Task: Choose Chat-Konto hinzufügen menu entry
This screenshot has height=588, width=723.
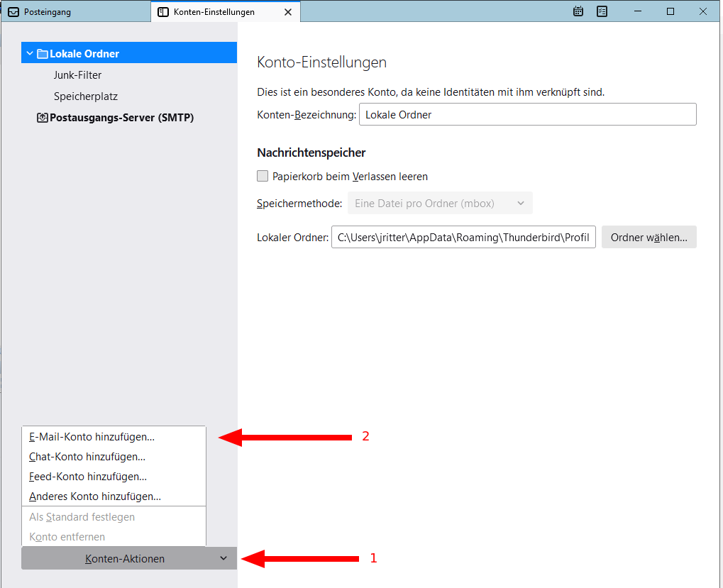Action: pos(87,457)
